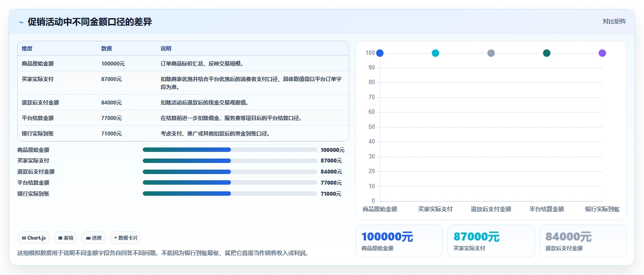644x275 pixels.
Task: Click footer note starting 这组模拟数据用于说明
Action: 163,253
